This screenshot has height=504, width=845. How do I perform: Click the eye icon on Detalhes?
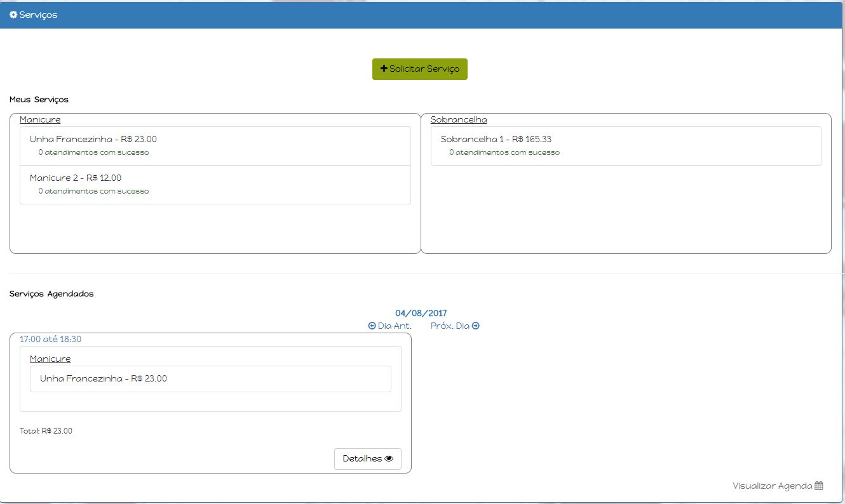389,458
